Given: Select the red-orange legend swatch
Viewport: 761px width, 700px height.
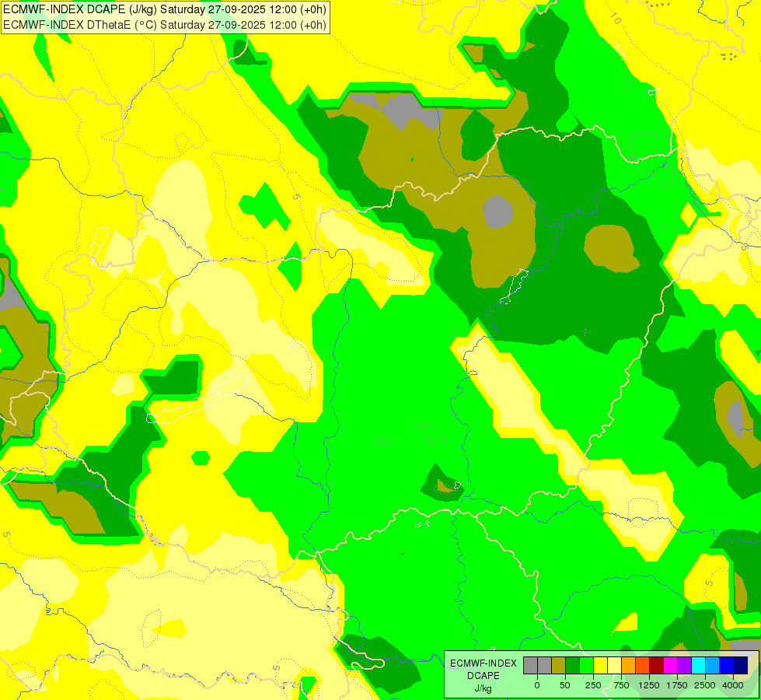Looking at the screenshot, I should (x=643, y=666).
